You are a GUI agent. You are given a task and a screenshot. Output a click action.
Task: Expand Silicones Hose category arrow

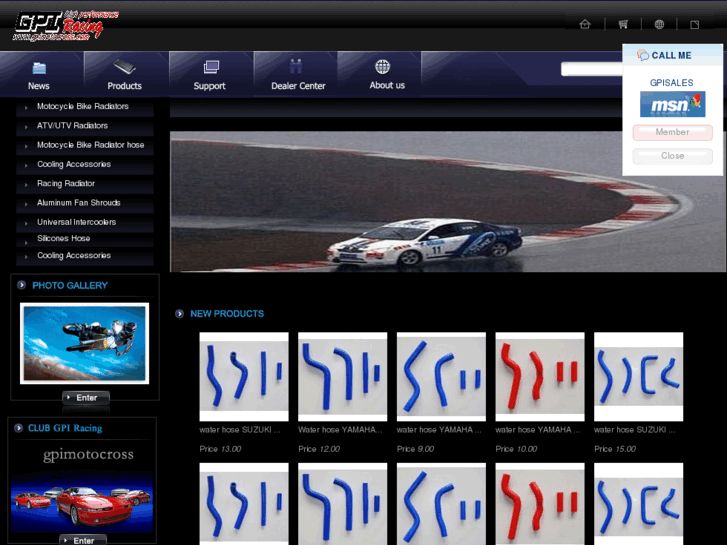pyautogui.click(x=26, y=243)
